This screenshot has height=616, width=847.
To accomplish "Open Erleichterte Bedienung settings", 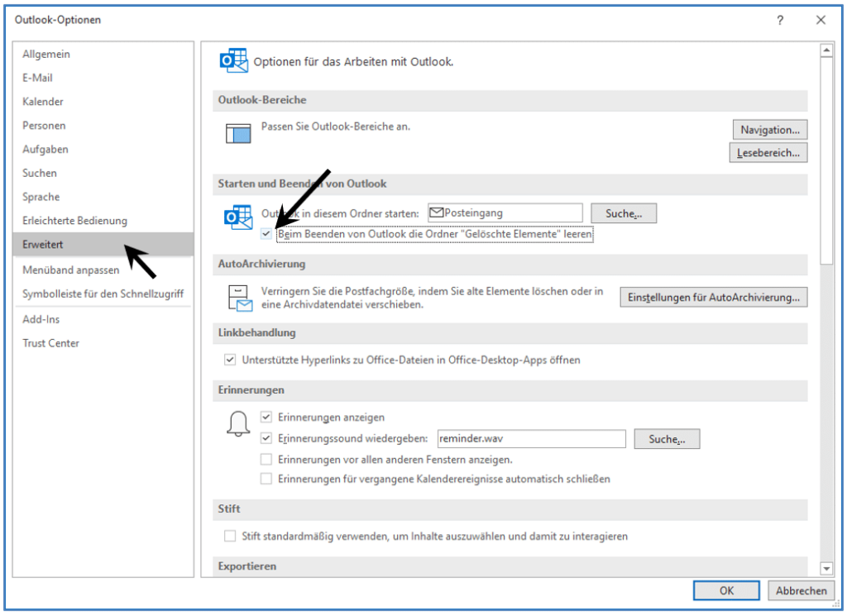I will tap(103, 220).
